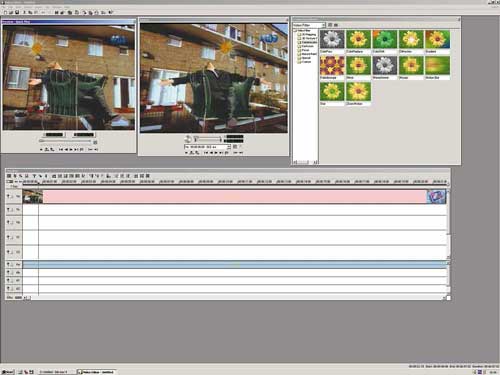Image resolution: width=500 pixels, height=375 pixels.
Task: Select the Kaleidoscope filter thumbnail
Action: click(332, 66)
